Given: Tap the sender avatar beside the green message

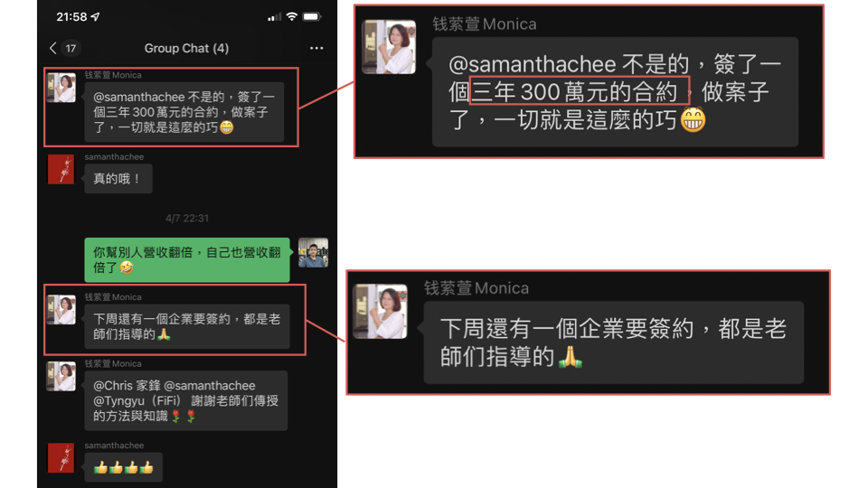Looking at the screenshot, I should pos(314,253).
